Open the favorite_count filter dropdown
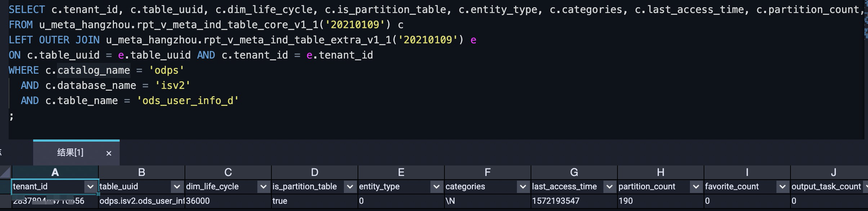This screenshot has height=211, width=868. coord(782,186)
